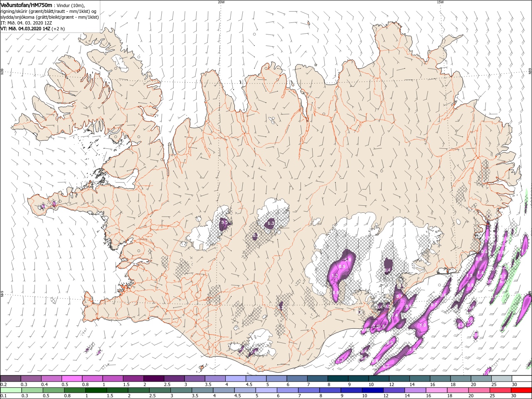Click the Veðurstofan/HM750m title text
The width and height of the screenshot is (532, 399).
click(x=27, y=5)
